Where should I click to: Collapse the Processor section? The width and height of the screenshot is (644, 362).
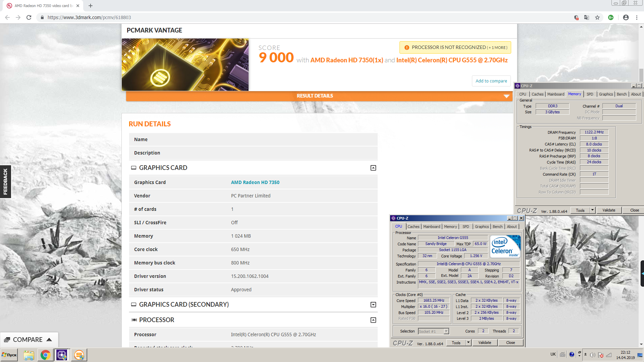coord(373,320)
